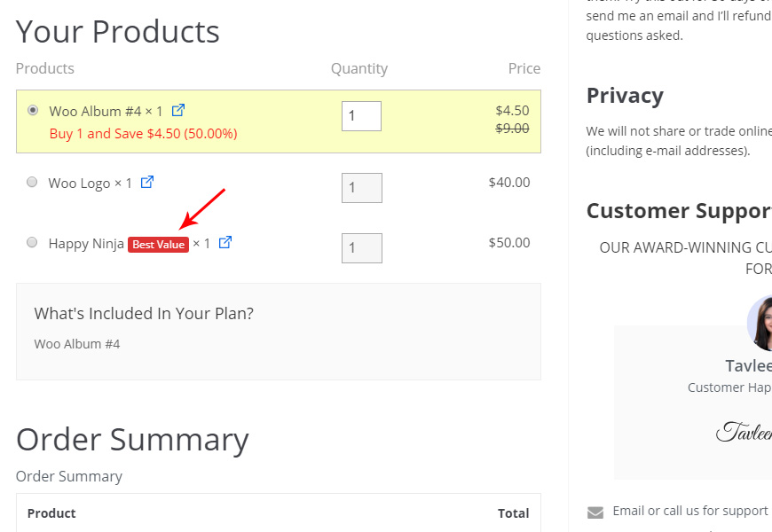Viewport: 772px width, 532px height.
Task: Open Happy Ninja external link icon
Action: pos(225,242)
